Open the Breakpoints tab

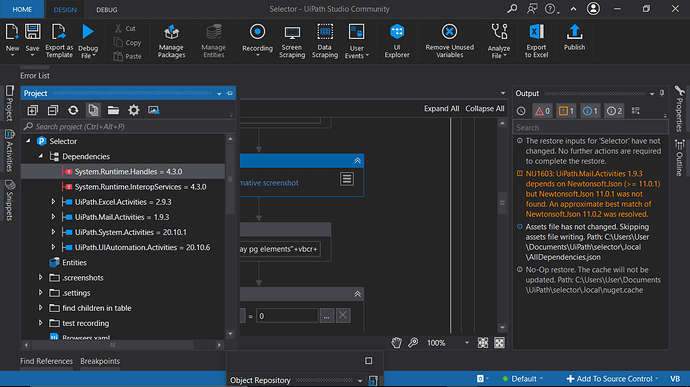click(100, 361)
